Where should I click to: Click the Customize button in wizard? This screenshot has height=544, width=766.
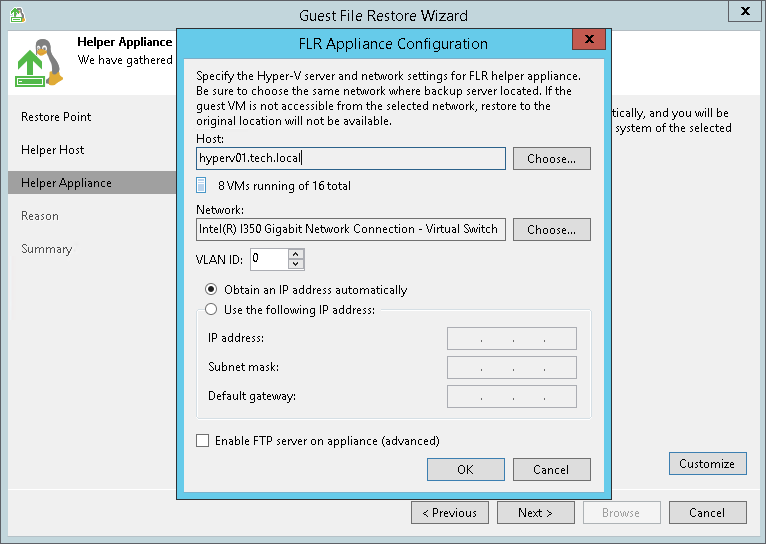click(707, 463)
